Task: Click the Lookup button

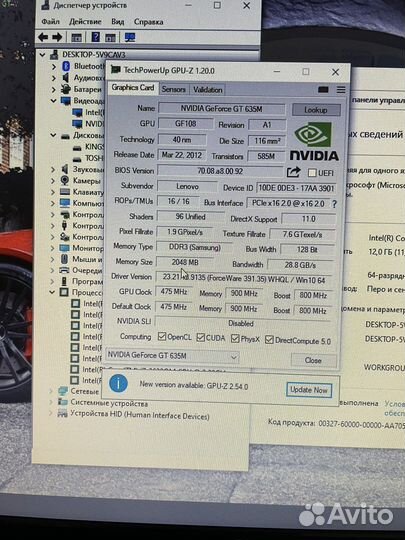Action: 316,110
